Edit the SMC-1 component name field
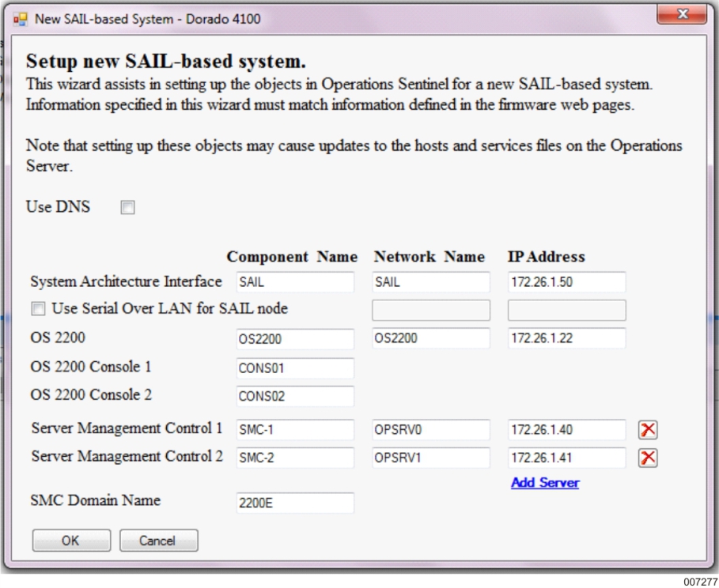The height and width of the screenshot is (588, 719). coord(295,430)
